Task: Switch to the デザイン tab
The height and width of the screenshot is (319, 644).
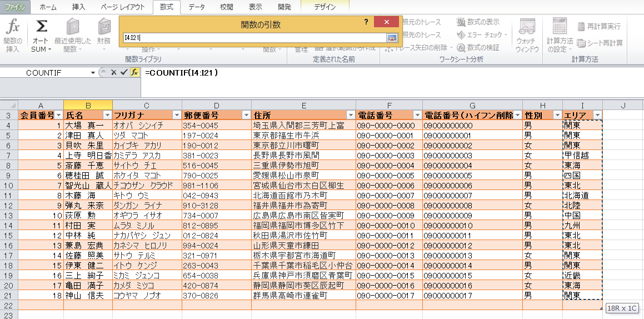Action: (325, 7)
